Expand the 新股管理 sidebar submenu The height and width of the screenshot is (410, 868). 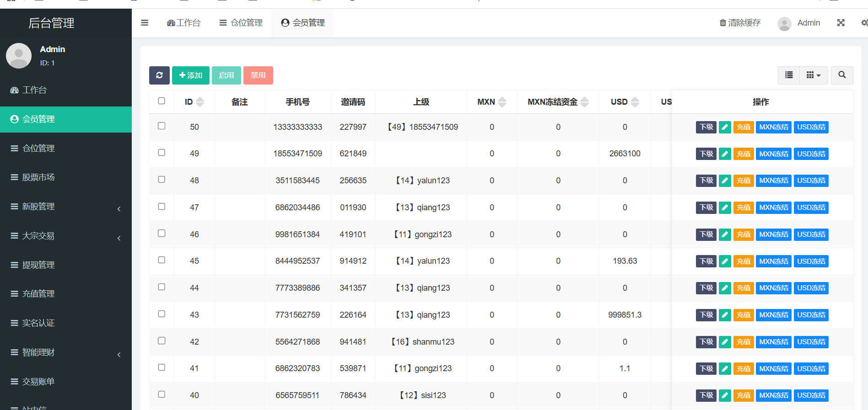pyautogui.click(x=66, y=207)
